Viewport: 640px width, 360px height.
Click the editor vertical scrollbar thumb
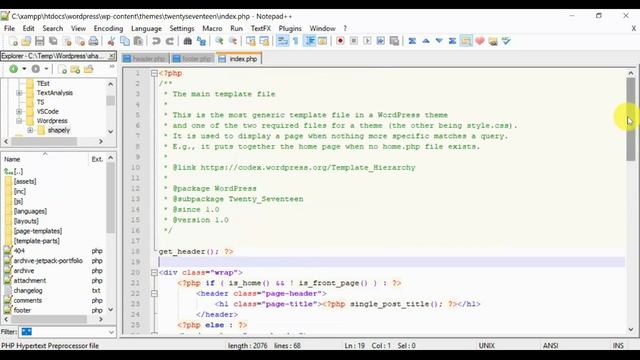coord(631,119)
